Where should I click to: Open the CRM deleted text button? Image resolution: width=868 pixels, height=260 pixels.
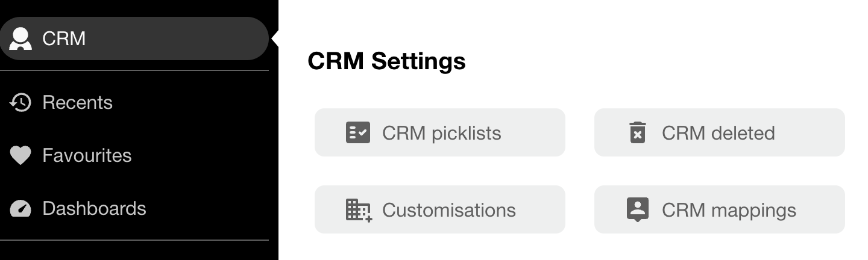click(x=718, y=132)
